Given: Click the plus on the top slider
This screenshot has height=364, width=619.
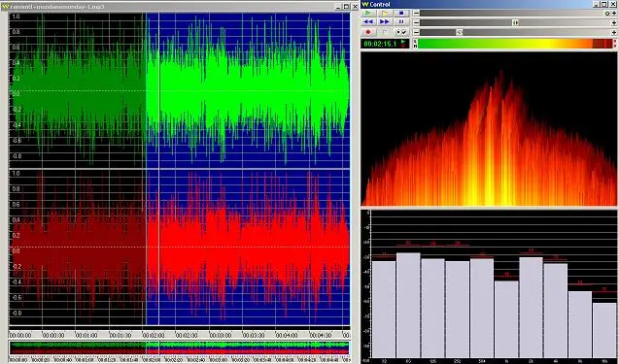Looking at the screenshot, I should click(614, 13).
